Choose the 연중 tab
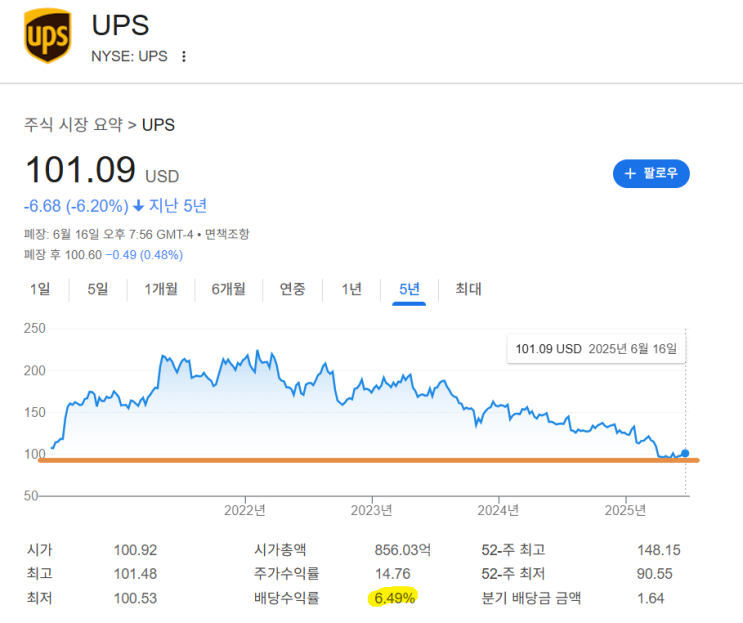 tap(292, 289)
